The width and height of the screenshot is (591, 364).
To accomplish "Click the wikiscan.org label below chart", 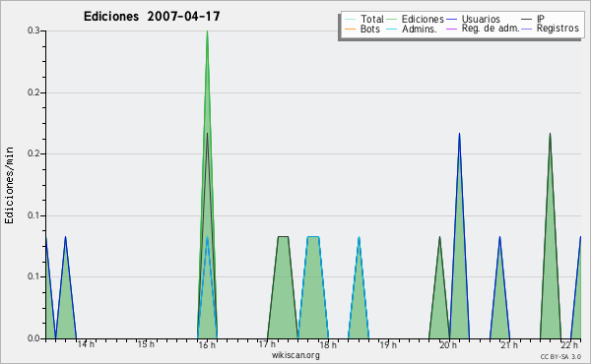I will (x=295, y=355).
